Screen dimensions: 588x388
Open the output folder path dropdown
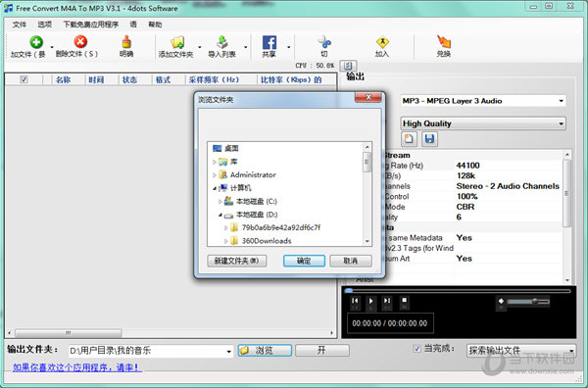click(228, 352)
